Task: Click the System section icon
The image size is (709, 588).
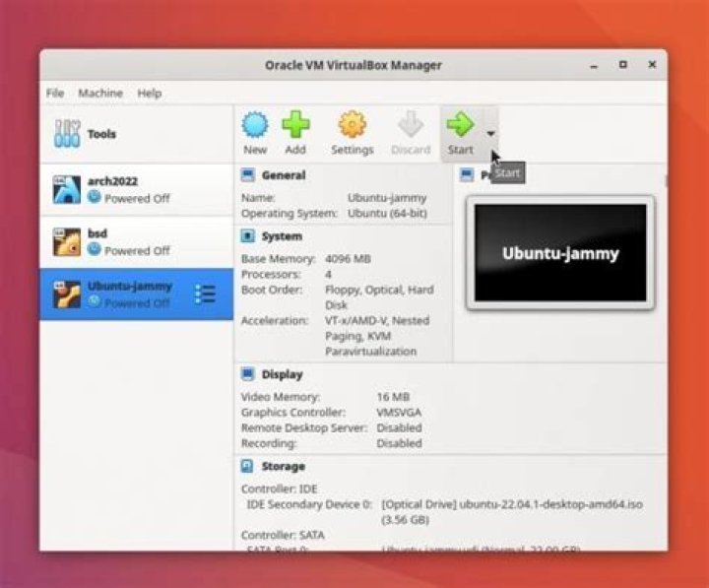Action: [x=248, y=236]
